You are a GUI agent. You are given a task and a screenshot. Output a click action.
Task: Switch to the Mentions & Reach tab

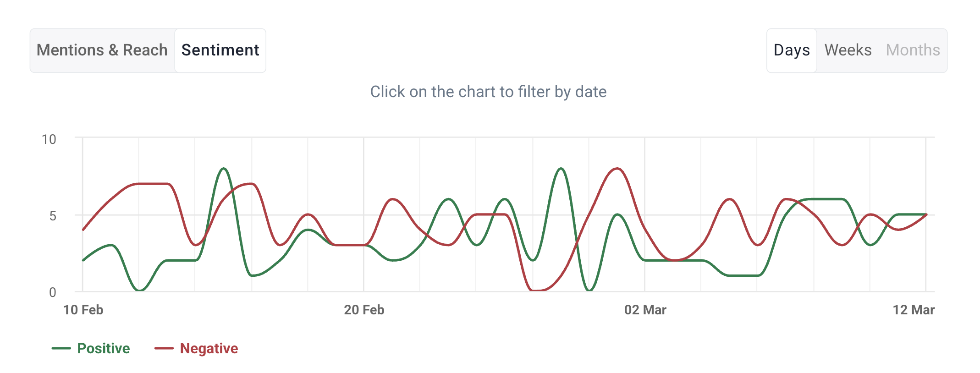[102, 50]
